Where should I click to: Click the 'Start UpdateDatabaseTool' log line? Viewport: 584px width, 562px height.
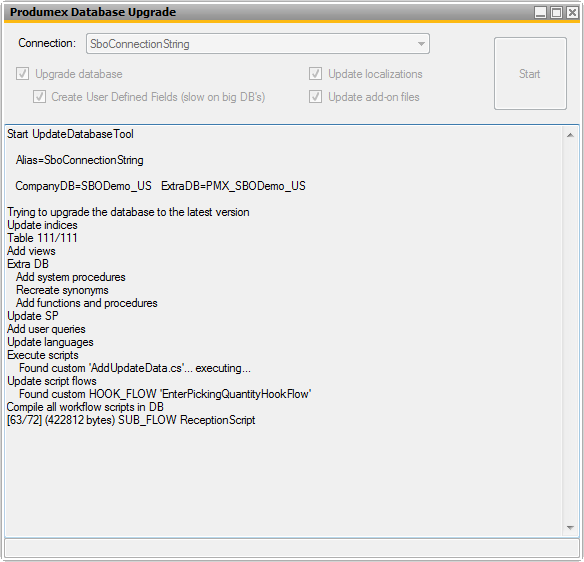[70, 134]
